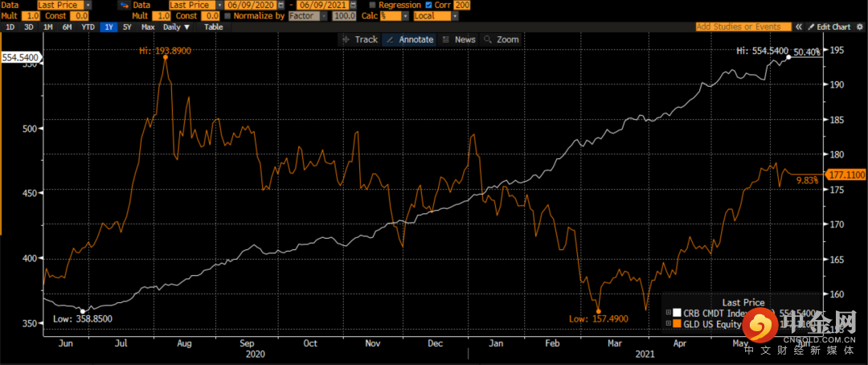Click the 50.40% return label

click(807, 52)
